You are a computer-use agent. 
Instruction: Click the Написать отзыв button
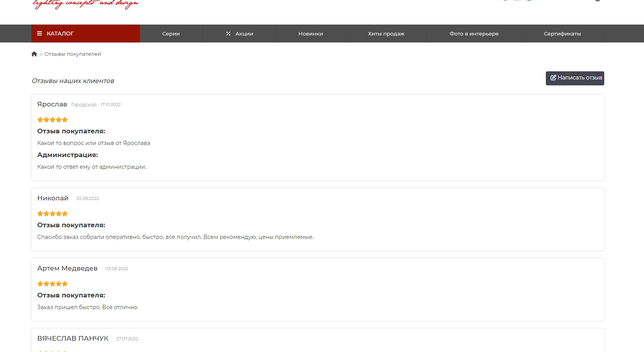click(575, 78)
